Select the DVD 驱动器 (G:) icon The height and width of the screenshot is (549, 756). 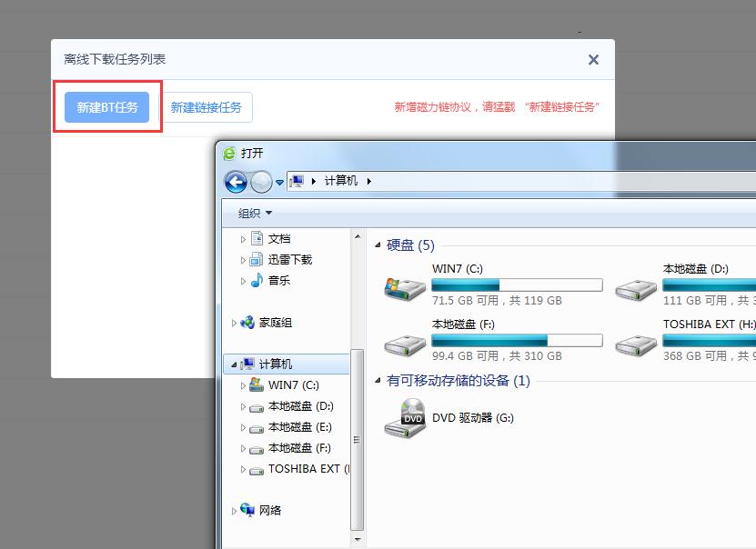pos(406,417)
